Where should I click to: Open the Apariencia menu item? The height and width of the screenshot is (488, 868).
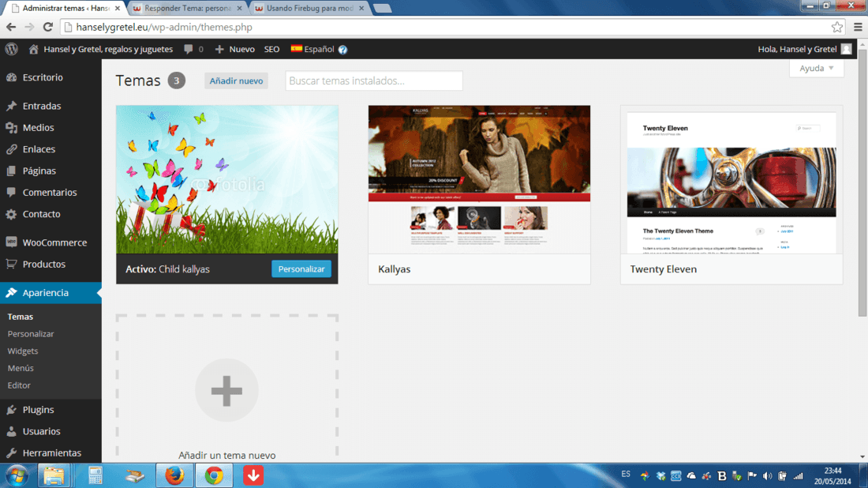point(51,292)
